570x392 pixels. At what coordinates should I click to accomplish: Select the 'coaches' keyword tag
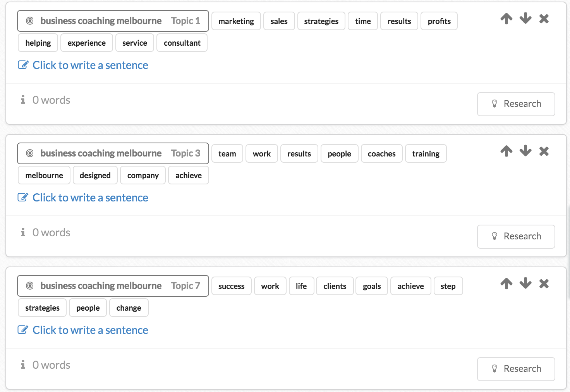point(382,153)
